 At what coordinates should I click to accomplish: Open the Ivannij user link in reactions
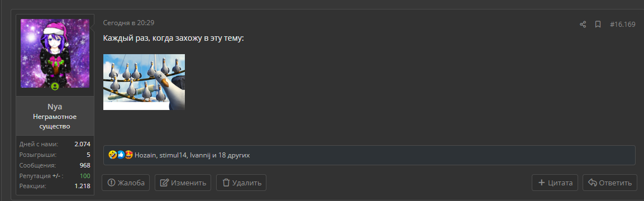pos(200,155)
